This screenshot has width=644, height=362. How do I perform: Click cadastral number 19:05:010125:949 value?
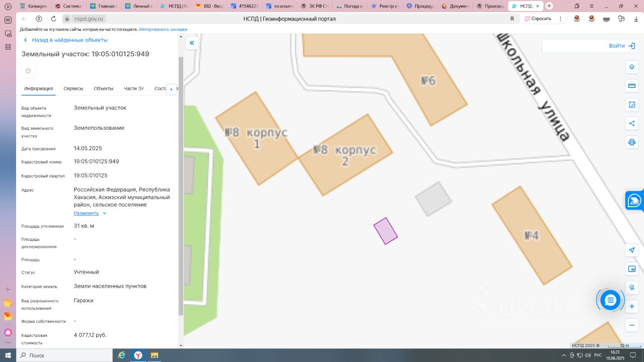coord(97,161)
